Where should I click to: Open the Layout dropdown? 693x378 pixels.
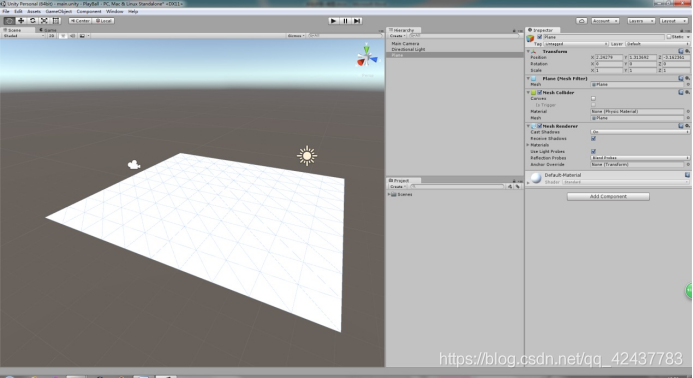(674, 21)
